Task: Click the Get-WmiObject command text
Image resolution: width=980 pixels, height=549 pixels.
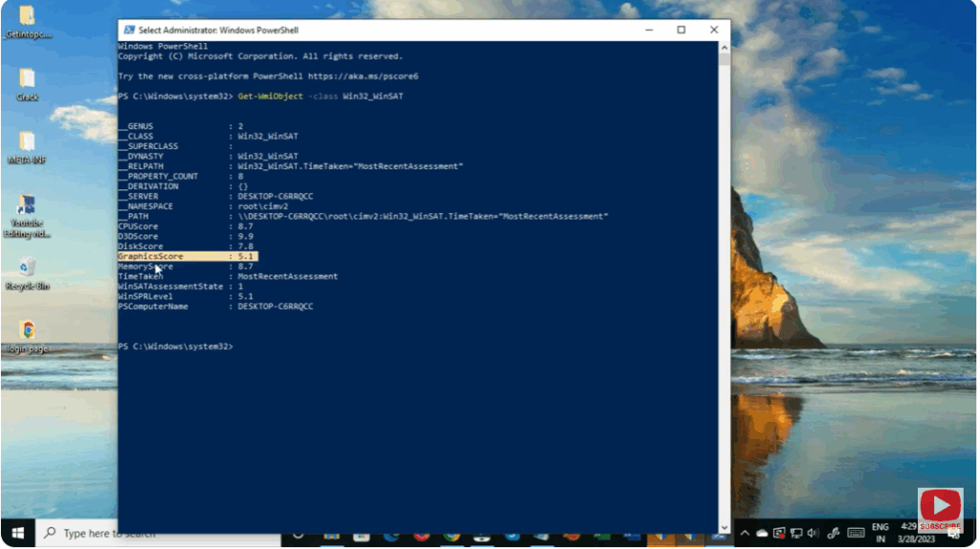Action: [270, 97]
